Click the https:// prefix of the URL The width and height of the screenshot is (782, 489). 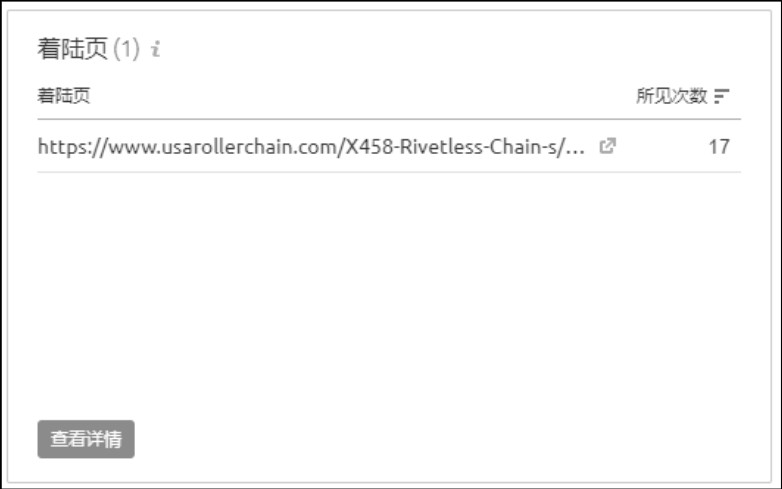(72, 147)
